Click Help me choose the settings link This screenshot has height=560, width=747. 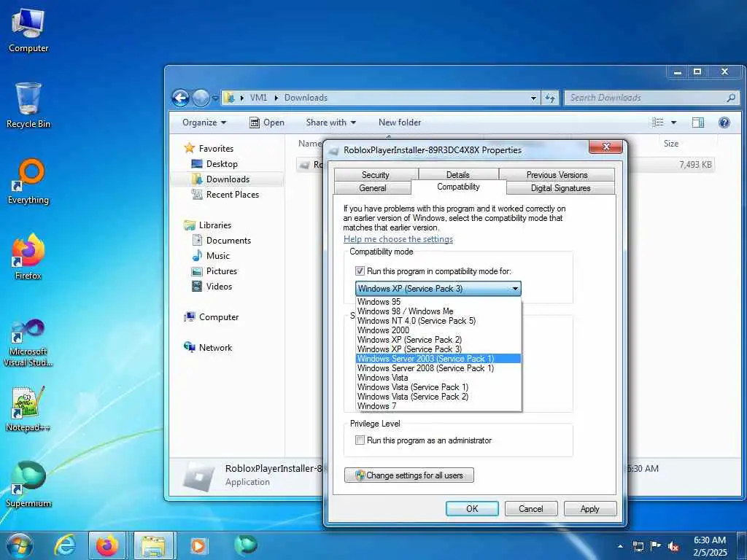398,239
